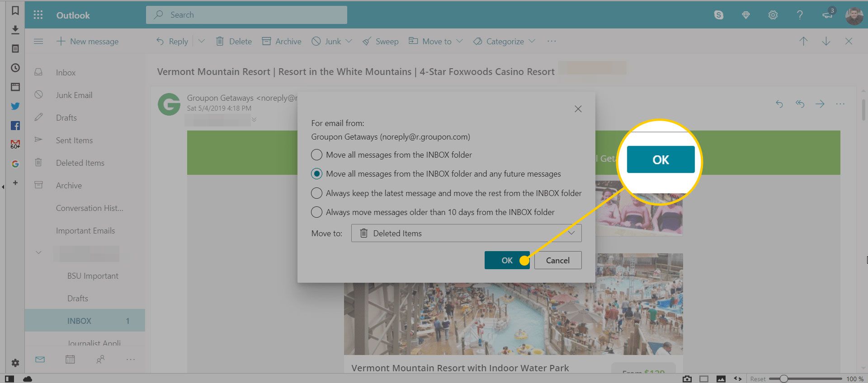The height and width of the screenshot is (383, 868).
Task: Capture page with camera status icon
Action: (687, 379)
